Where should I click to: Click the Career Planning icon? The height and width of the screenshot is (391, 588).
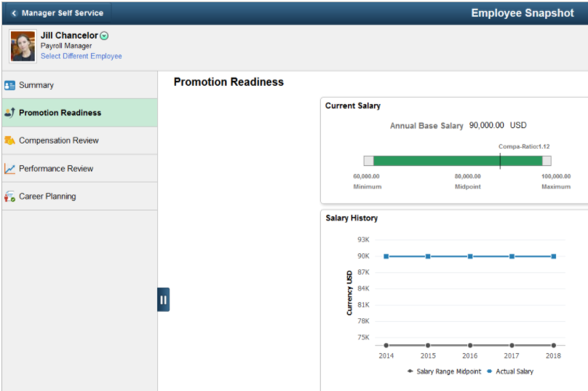point(10,197)
